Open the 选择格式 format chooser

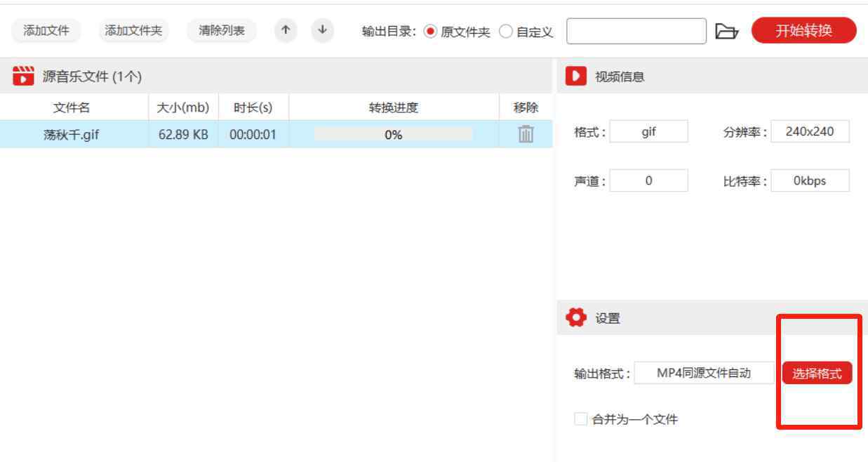pos(817,374)
